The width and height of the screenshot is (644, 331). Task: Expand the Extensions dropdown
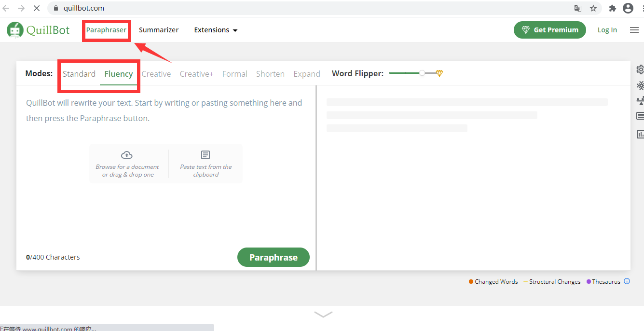point(216,30)
